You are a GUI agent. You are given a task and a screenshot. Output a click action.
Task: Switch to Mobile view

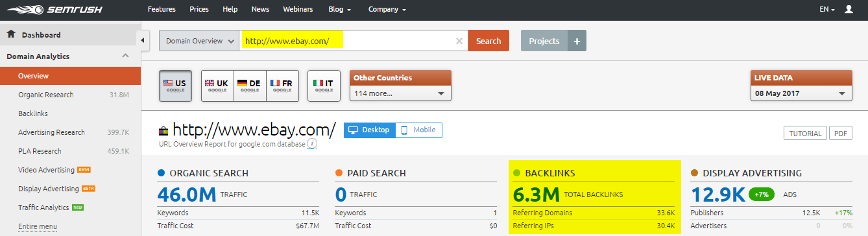418,130
